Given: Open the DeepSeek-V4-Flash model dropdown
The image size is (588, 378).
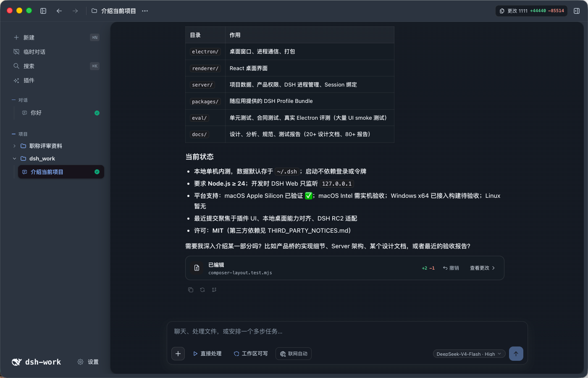Looking at the screenshot, I should 469,354.
